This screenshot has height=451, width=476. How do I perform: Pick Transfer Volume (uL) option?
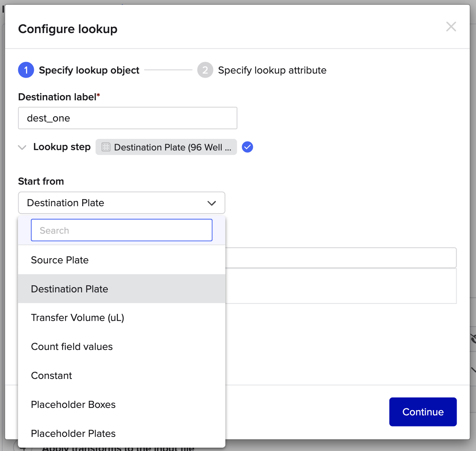(x=77, y=318)
